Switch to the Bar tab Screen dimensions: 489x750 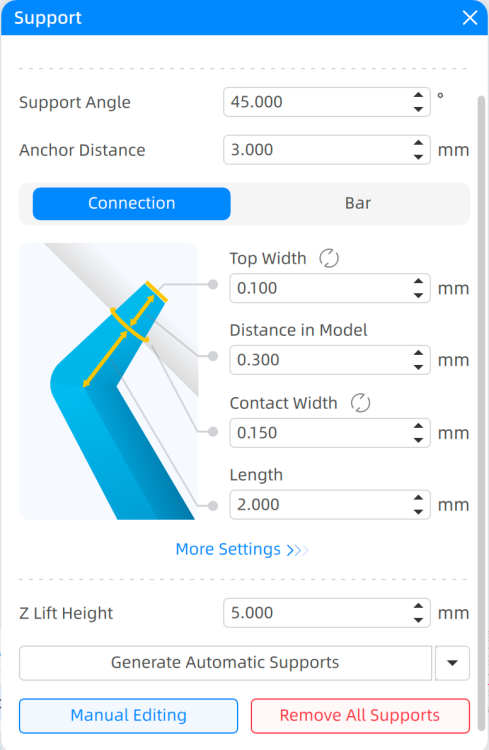357,203
